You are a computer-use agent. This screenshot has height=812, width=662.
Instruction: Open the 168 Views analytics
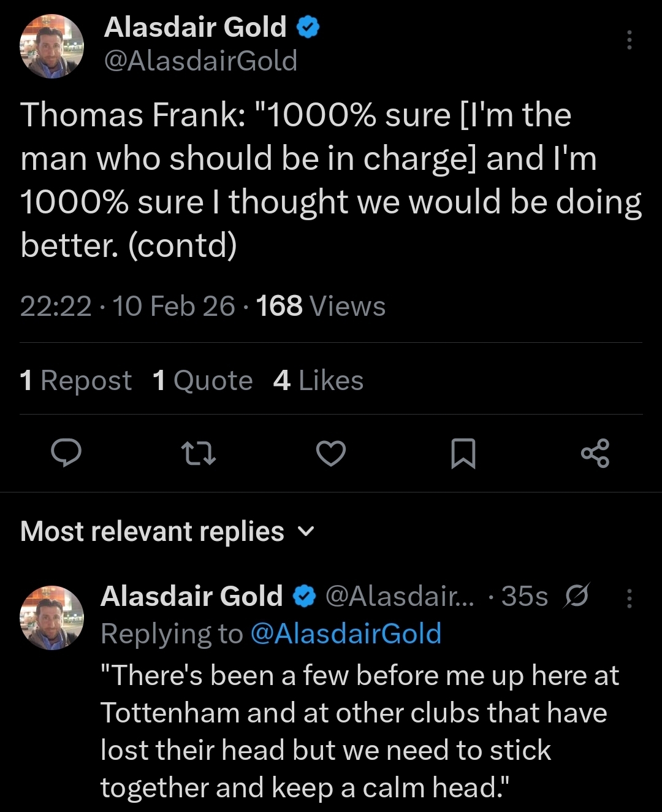(x=321, y=306)
